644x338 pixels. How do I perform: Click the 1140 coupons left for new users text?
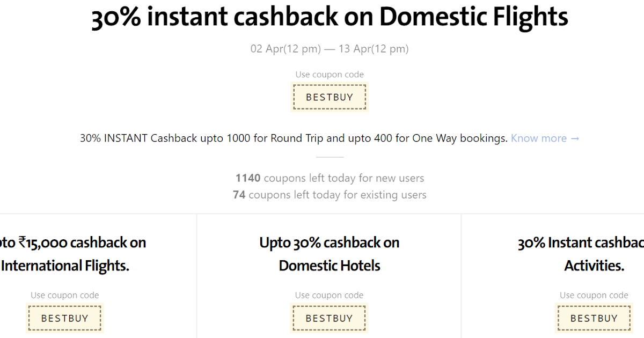click(330, 178)
